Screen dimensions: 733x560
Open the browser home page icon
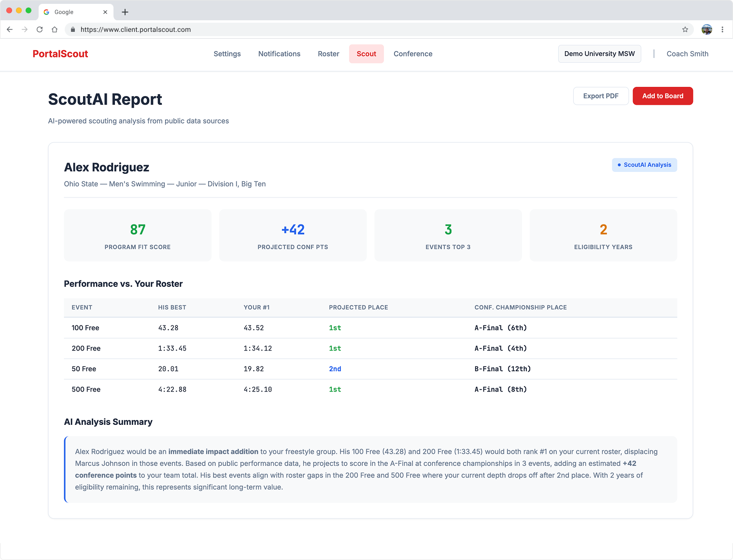(55, 29)
